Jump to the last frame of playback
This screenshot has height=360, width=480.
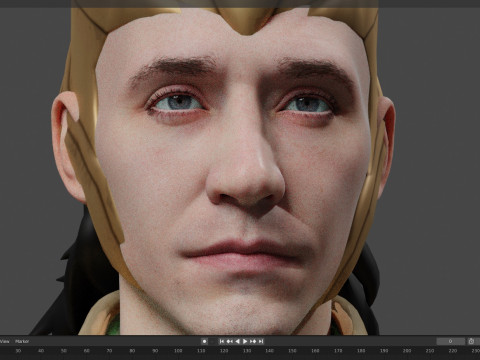[x=261, y=341]
